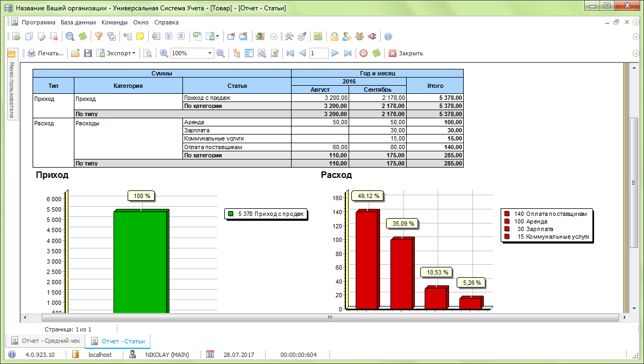Click the blue info icon in top toolbar
The width and height of the screenshot is (644, 364).
pyautogui.click(x=388, y=36)
